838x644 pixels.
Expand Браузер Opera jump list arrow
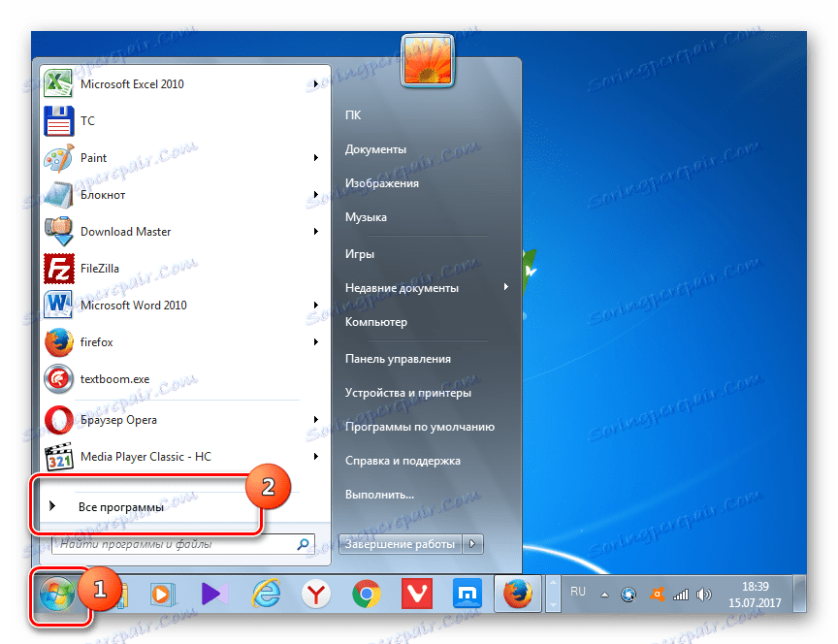click(316, 420)
